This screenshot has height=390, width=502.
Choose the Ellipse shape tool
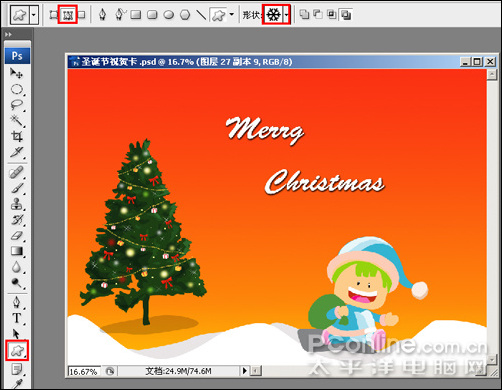169,15
